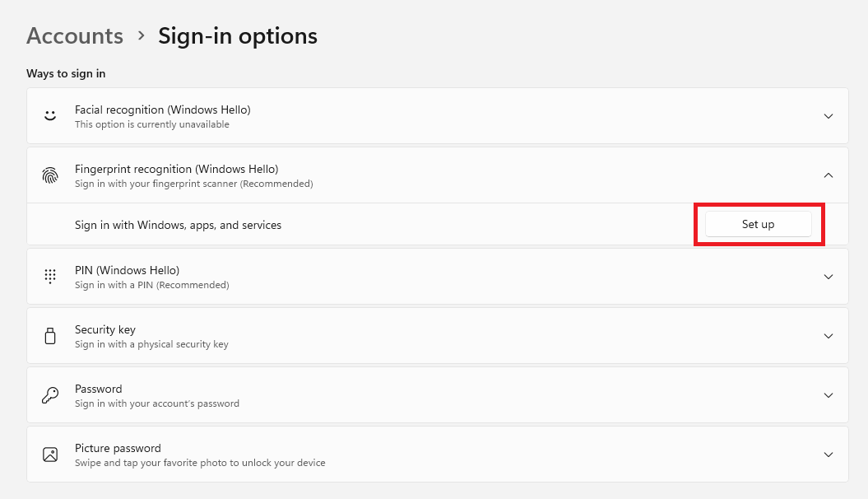868x499 pixels.
Task: Click the Ways to sign in heading
Action: 66,73
